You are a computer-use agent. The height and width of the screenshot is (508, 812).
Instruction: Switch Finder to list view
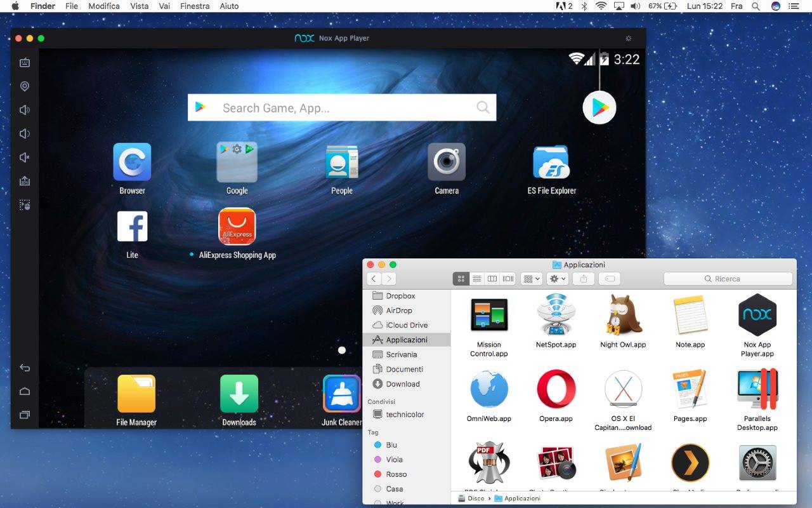coord(476,279)
